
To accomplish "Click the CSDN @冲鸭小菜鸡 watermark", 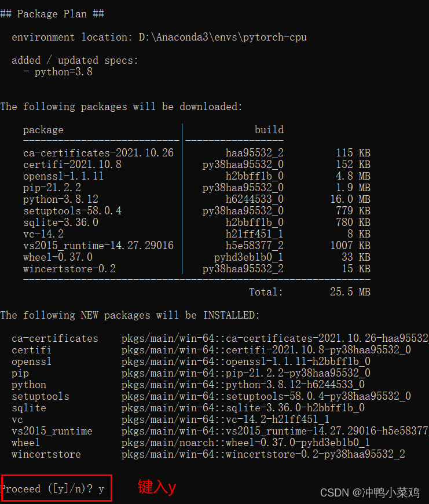I will click(x=370, y=492).
